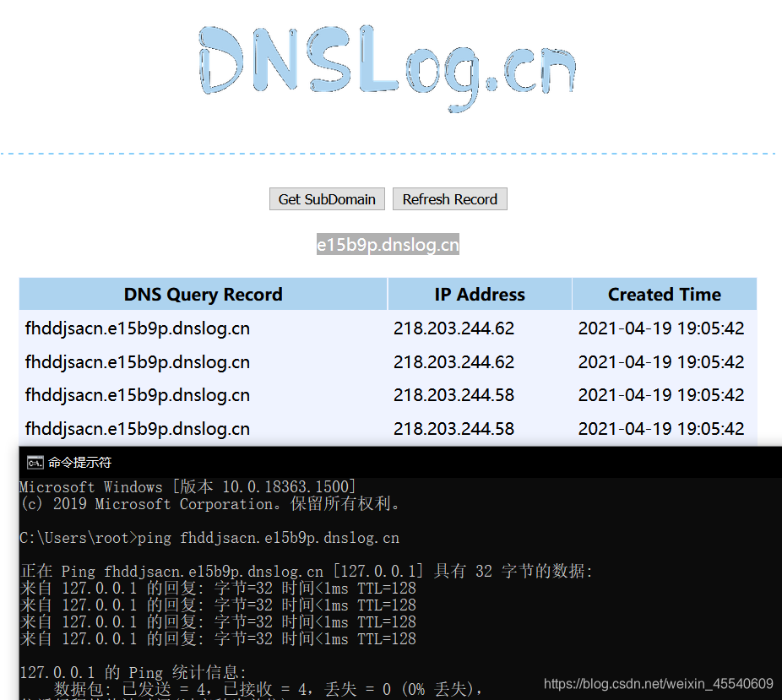Click the Get SubDomain button
Image resolution: width=782 pixels, height=700 pixels.
point(327,198)
